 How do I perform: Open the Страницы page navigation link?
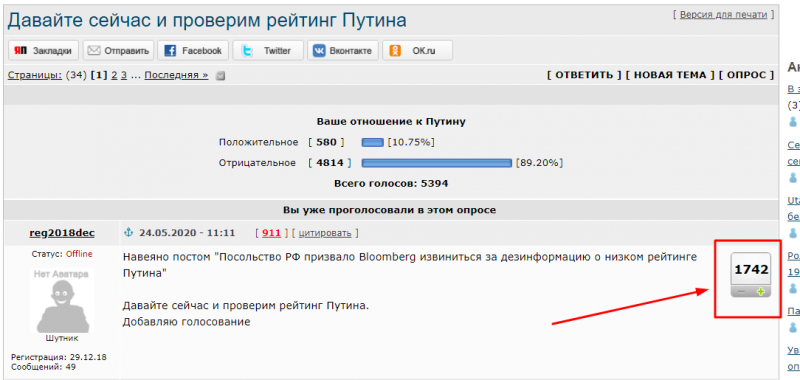coord(35,75)
